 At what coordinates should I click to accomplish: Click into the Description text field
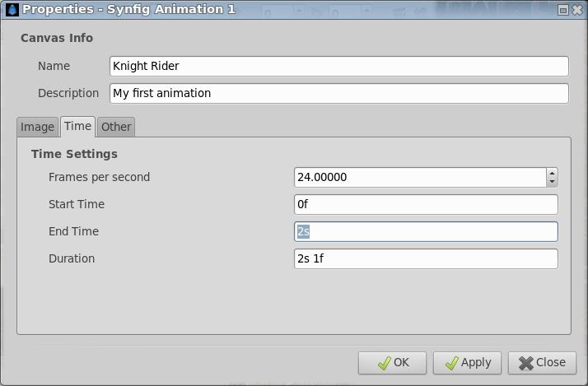point(339,93)
